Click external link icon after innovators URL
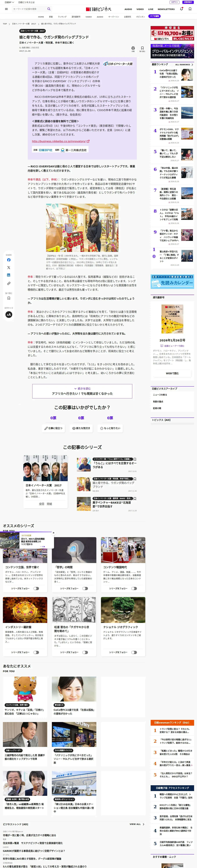The width and height of the screenshot is (197, 868). point(88,141)
